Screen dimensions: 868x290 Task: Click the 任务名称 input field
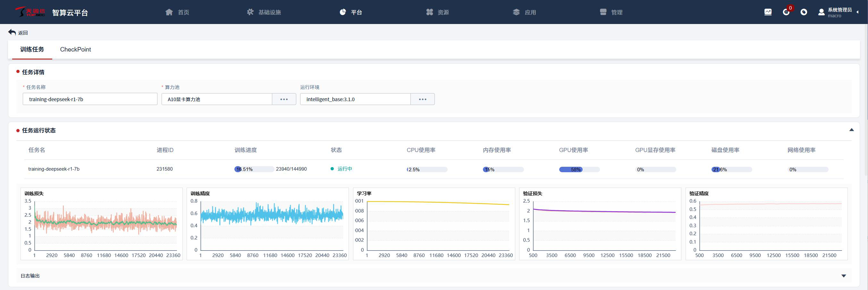pyautogui.click(x=90, y=99)
